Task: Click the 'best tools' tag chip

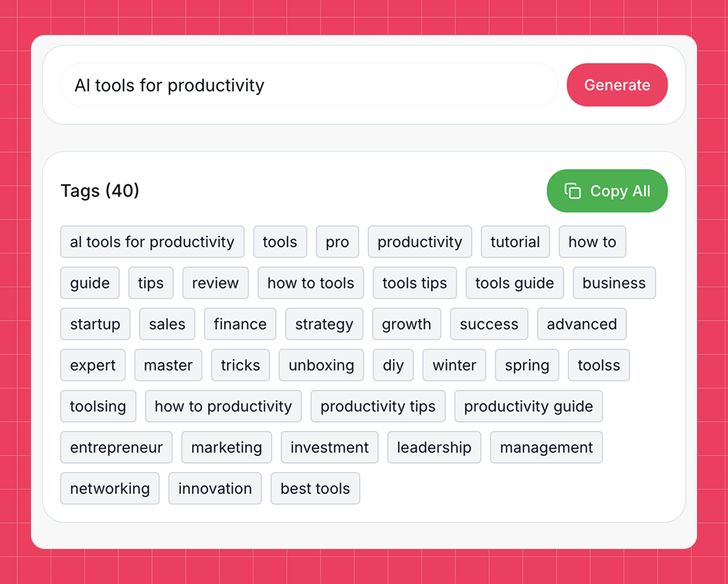Action: tap(315, 489)
